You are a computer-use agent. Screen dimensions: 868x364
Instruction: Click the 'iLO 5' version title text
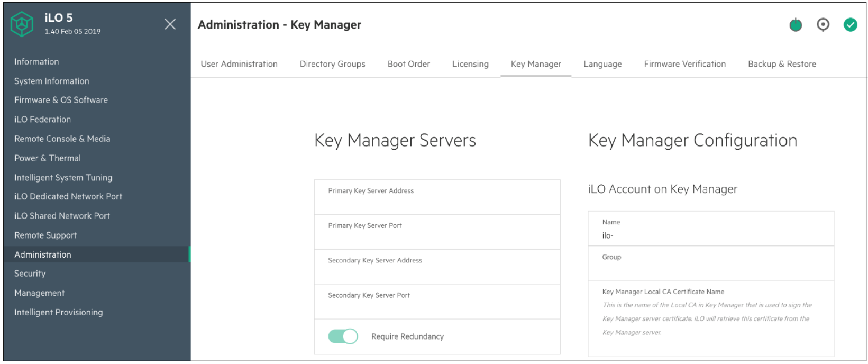pos(59,18)
